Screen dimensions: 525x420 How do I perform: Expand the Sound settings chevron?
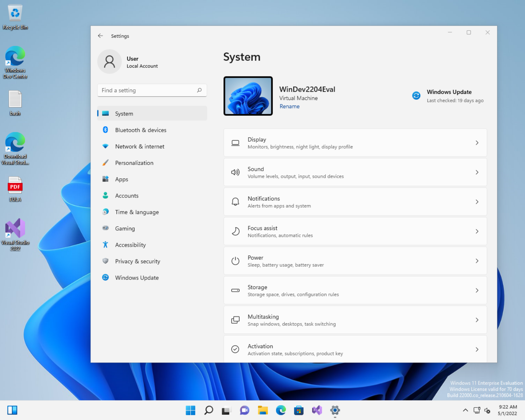(477, 172)
